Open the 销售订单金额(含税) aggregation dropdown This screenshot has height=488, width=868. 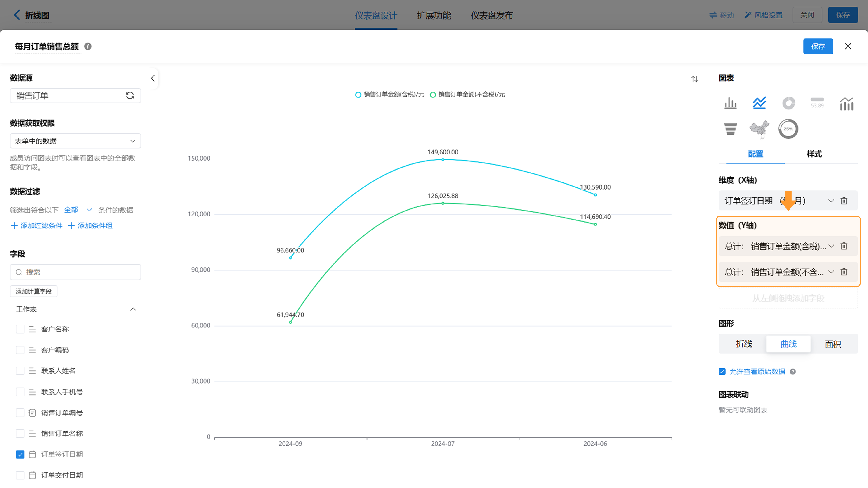pyautogui.click(x=831, y=246)
